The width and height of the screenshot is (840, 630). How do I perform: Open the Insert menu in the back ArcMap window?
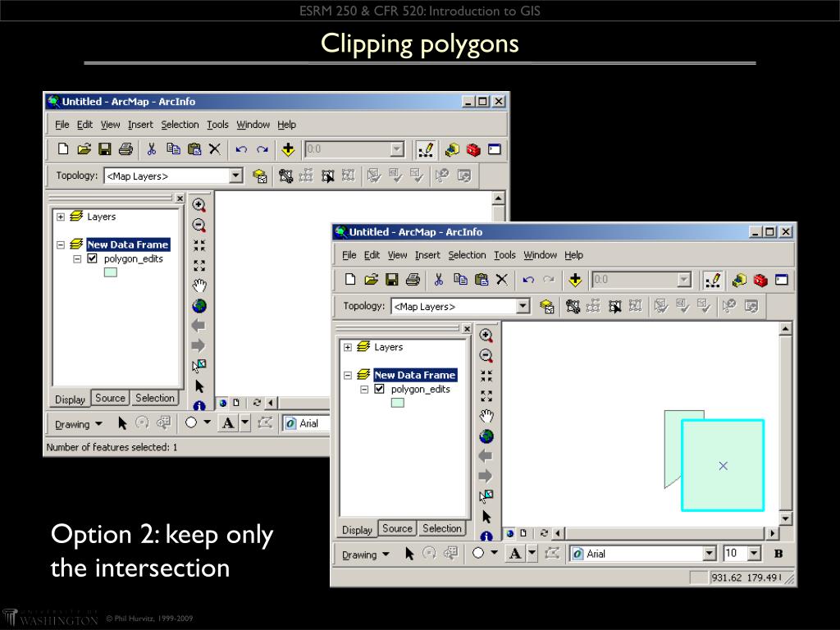140,125
